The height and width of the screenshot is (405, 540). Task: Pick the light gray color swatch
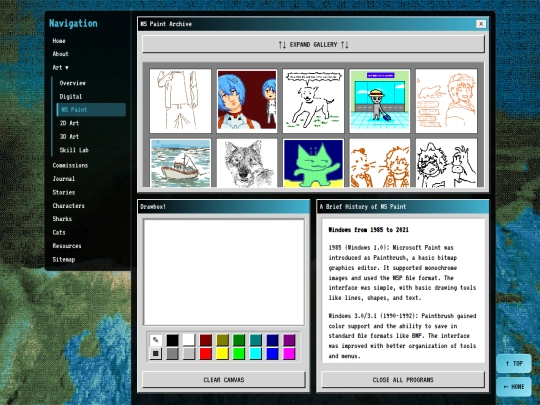189,353
